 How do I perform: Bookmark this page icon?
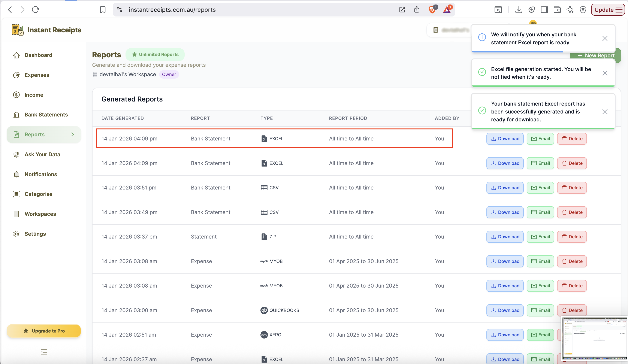click(x=103, y=10)
